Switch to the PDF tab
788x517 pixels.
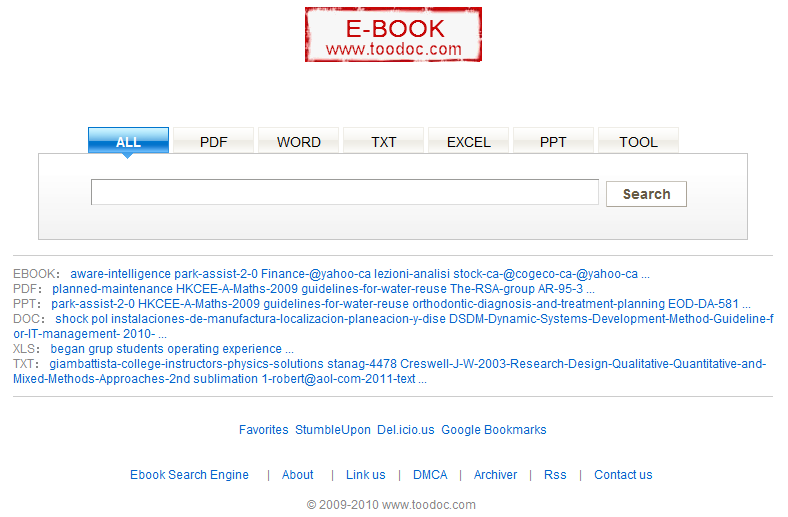[214, 142]
